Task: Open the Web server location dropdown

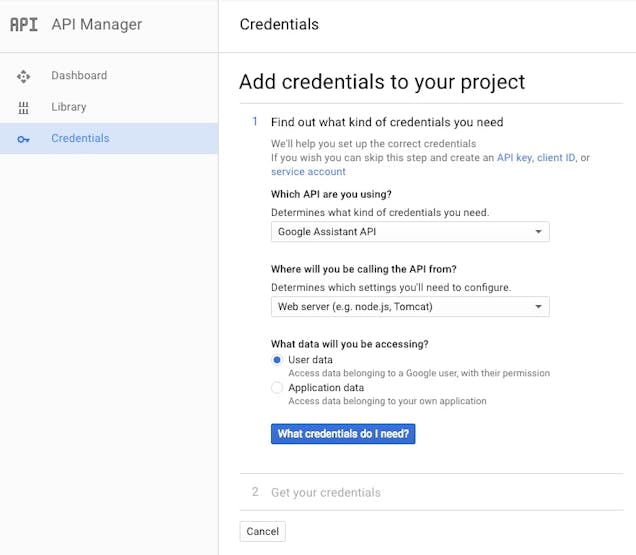Action: point(410,307)
